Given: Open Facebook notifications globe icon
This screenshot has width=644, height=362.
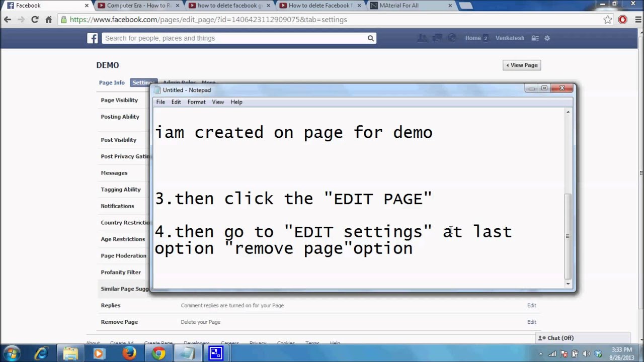Looking at the screenshot, I should [452, 38].
